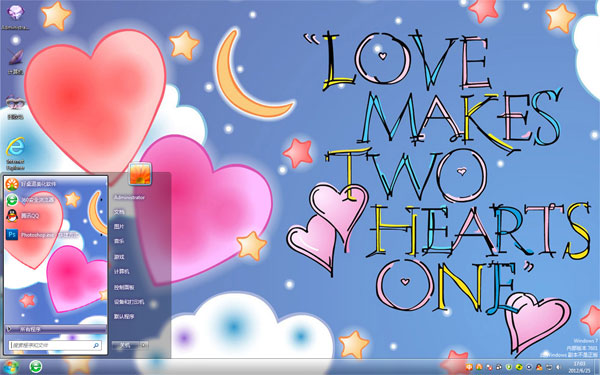The width and height of the screenshot is (600, 375).
Task: Open the arrow menu next to 关机
Action: pos(144,345)
